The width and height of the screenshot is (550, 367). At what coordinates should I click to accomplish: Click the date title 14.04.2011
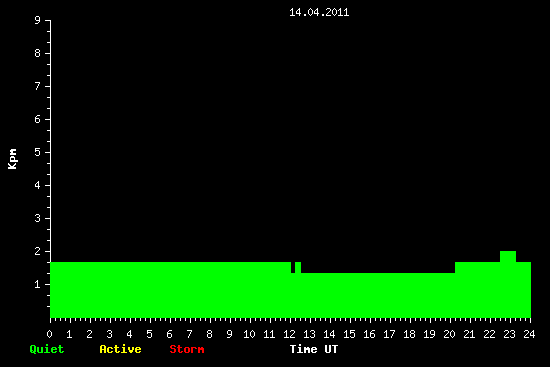pos(319,12)
